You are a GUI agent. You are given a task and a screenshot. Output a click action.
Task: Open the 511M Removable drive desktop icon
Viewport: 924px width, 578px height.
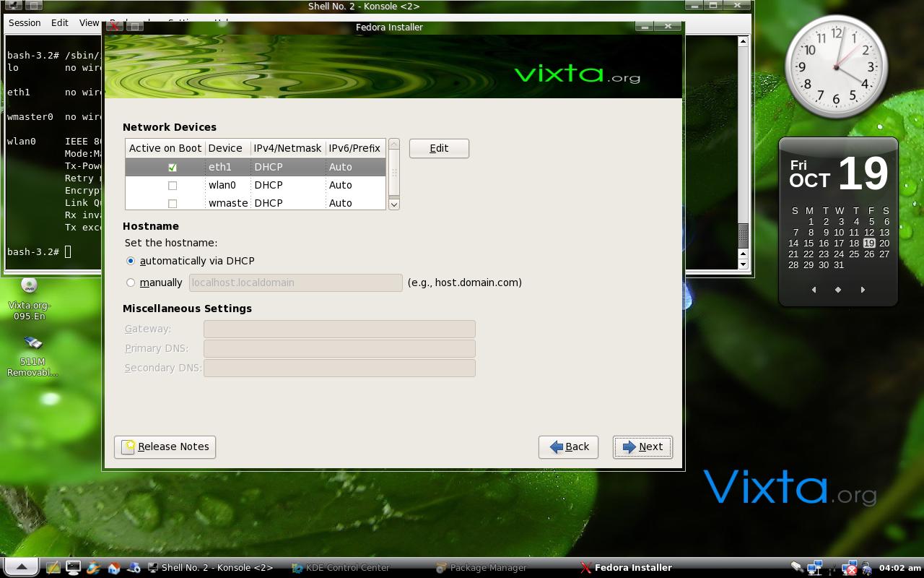coord(32,356)
